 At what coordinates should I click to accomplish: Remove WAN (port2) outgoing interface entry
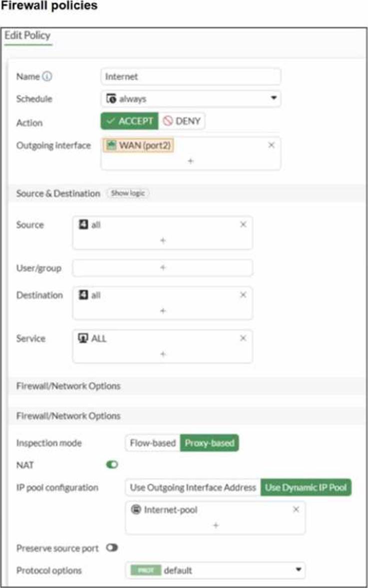coord(271,145)
